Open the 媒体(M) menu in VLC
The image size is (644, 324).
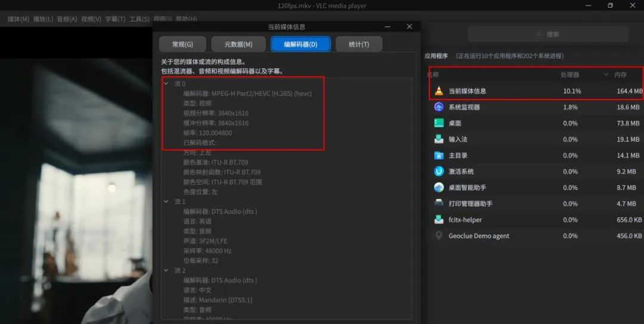(18, 19)
